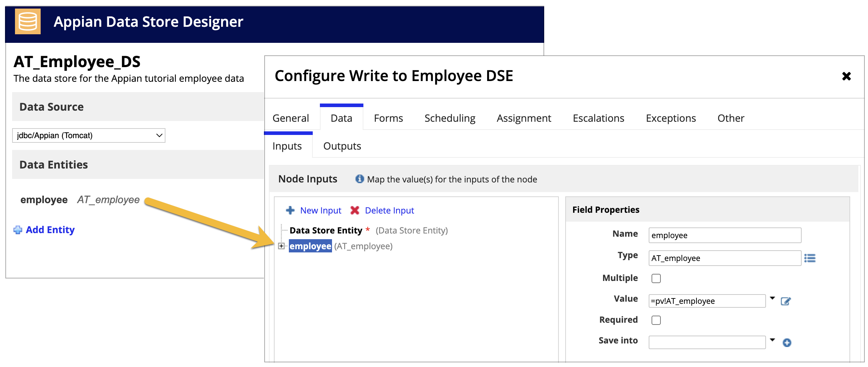868x367 pixels.
Task: Click the Type field containing AT_employee
Action: pos(725,258)
